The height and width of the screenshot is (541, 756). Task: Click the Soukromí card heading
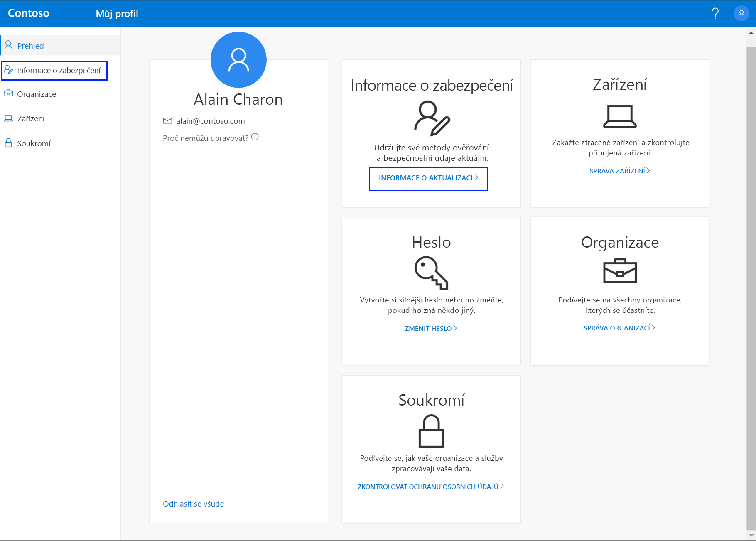(x=431, y=400)
